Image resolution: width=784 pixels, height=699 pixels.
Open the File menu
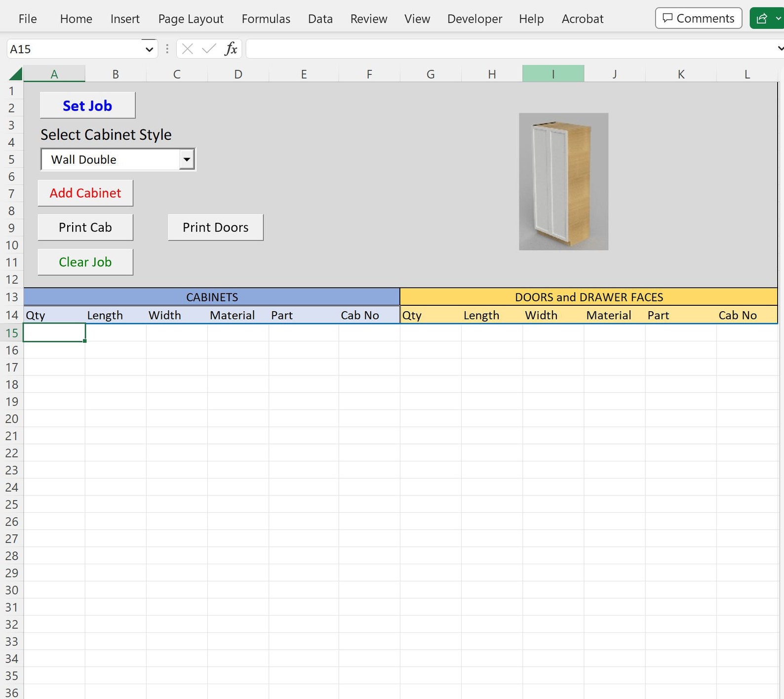coord(28,19)
